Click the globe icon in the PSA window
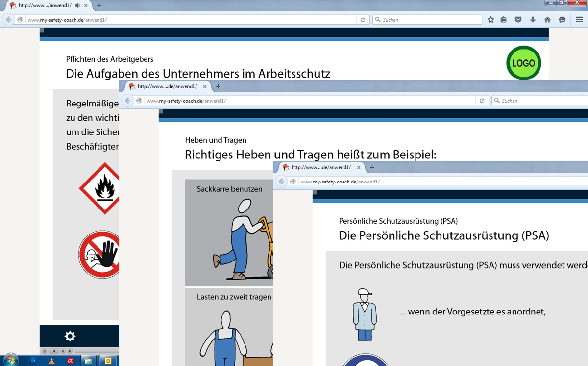The width and height of the screenshot is (588, 366). 293,182
